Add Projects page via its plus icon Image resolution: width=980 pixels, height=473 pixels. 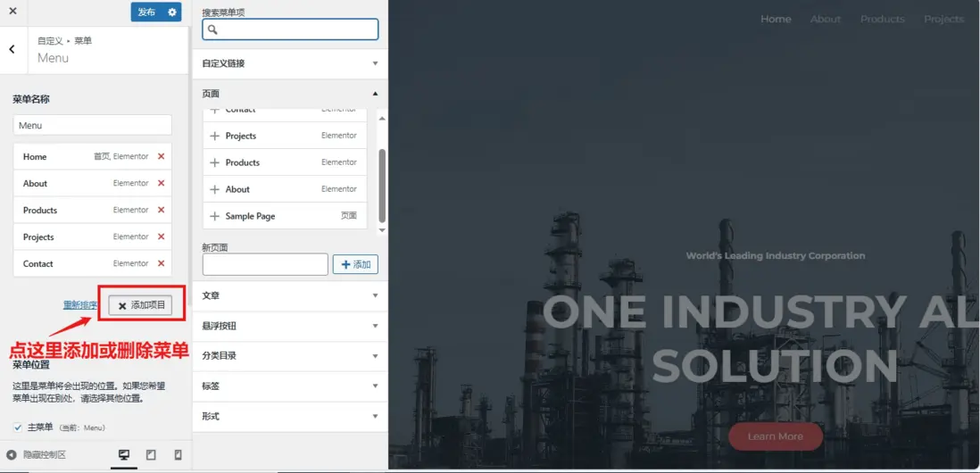[x=214, y=136]
